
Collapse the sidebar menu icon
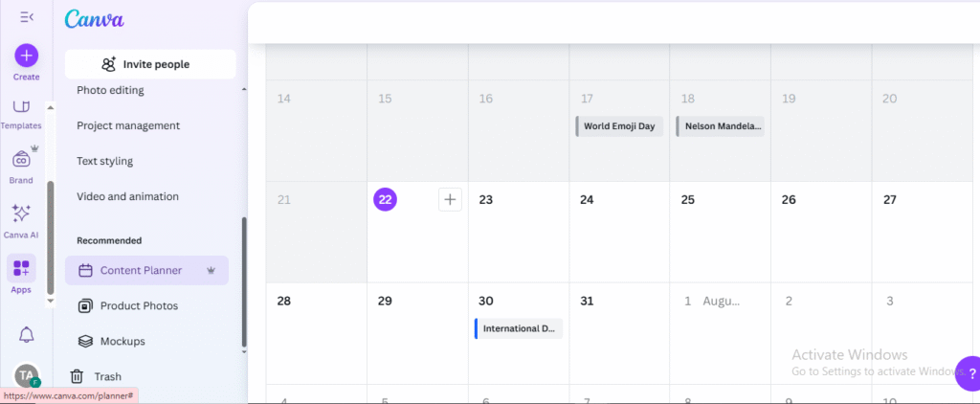point(26,17)
